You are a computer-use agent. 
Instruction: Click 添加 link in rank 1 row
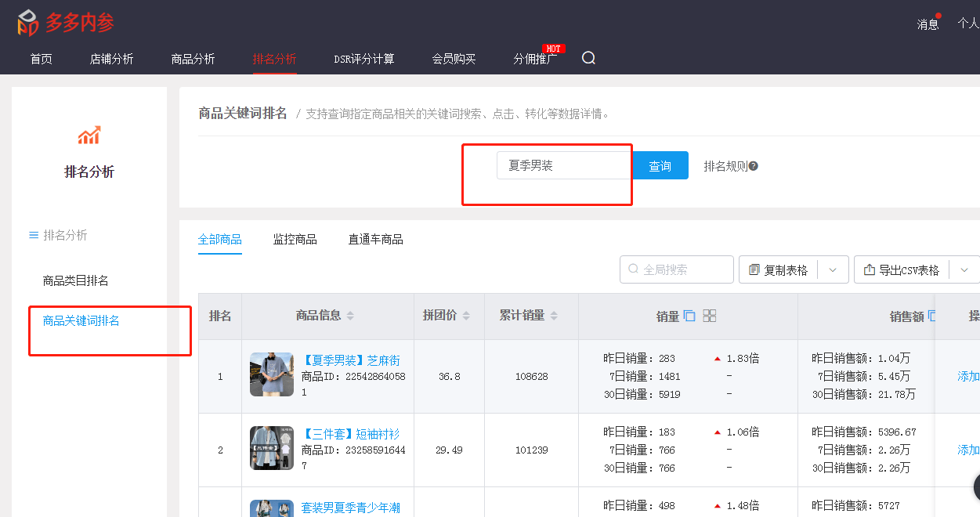[x=968, y=376]
